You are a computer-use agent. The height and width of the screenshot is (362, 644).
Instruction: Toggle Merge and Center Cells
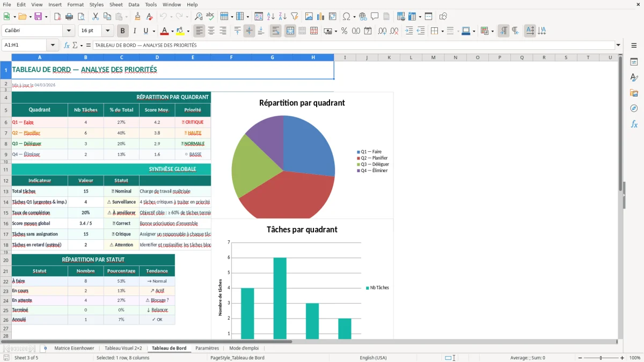pos(290,31)
